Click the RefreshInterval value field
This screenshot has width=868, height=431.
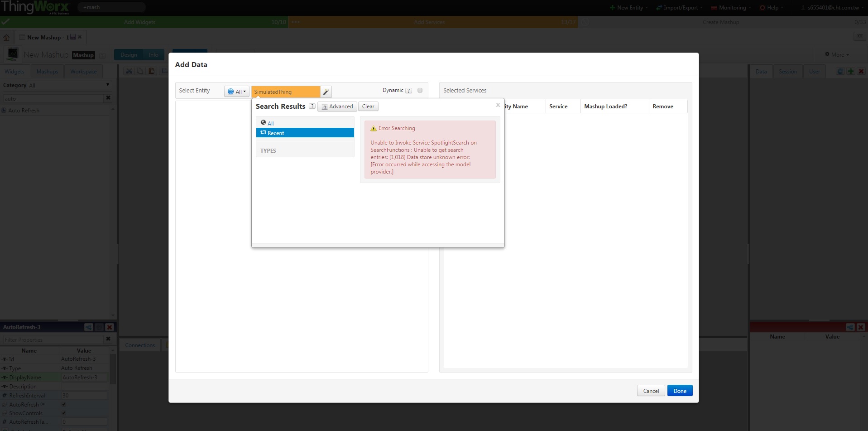[84, 395]
